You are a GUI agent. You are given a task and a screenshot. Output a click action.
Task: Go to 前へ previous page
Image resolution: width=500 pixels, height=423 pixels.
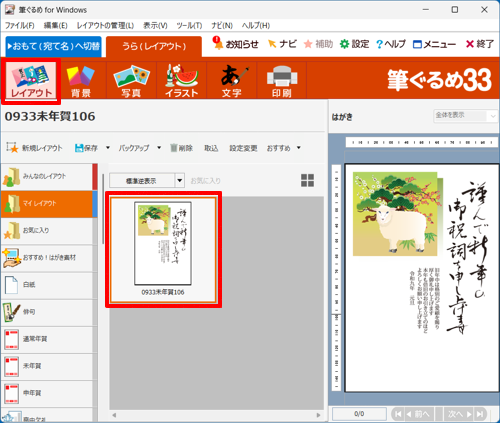tap(420, 414)
